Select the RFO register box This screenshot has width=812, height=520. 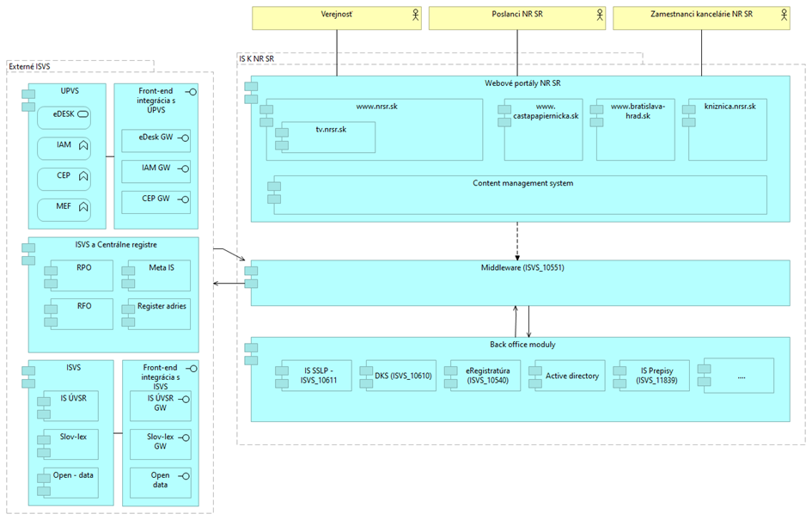(82, 314)
